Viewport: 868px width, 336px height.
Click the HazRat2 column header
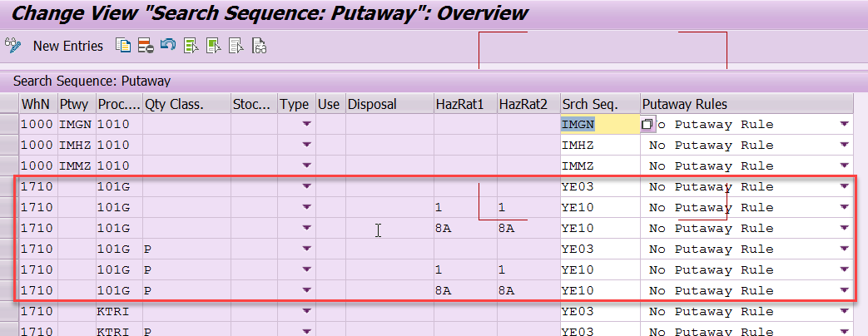pyautogui.click(x=528, y=104)
